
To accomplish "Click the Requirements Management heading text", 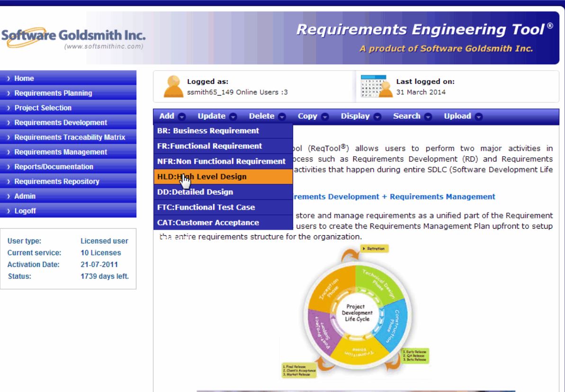I will (x=442, y=197).
